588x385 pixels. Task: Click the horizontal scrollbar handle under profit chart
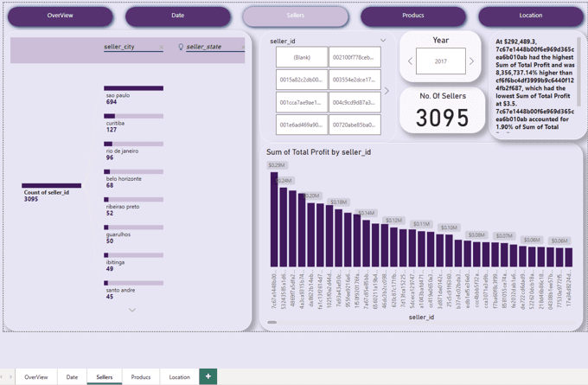pyautogui.click(x=272, y=322)
